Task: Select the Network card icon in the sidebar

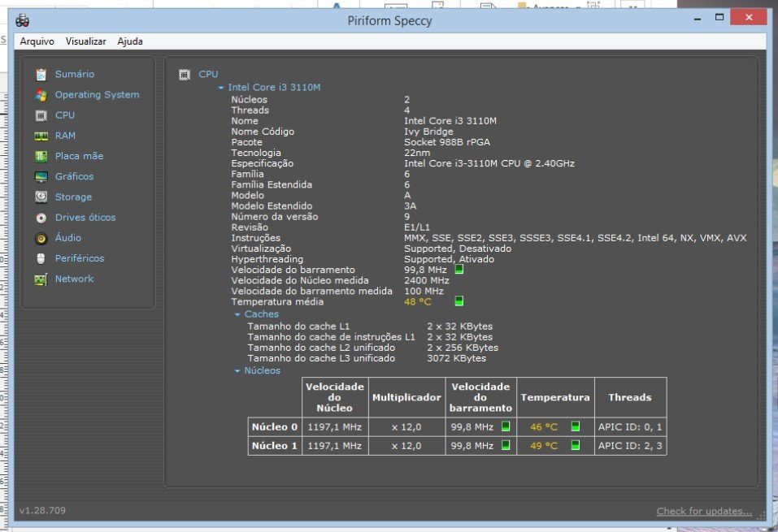Action: pyautogui.click(x=41, y=279)
